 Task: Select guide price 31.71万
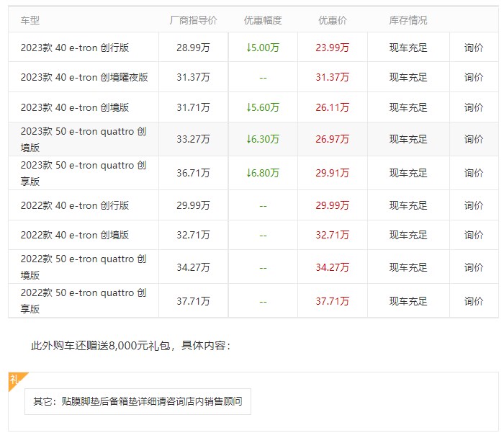(x=193, y=107)
